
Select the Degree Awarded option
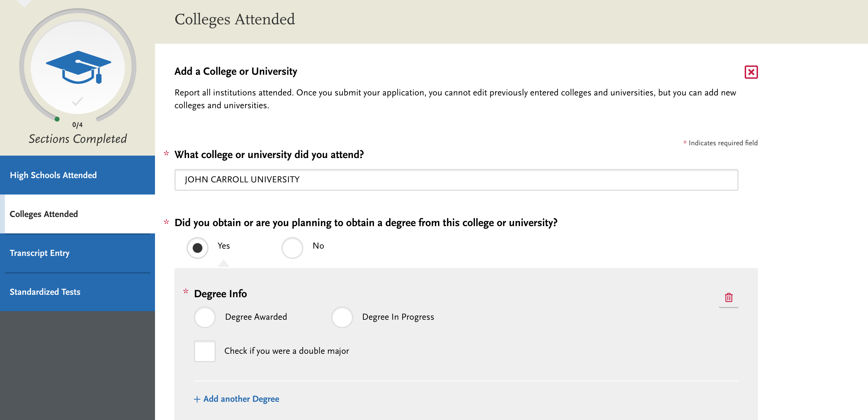[205, 317]
